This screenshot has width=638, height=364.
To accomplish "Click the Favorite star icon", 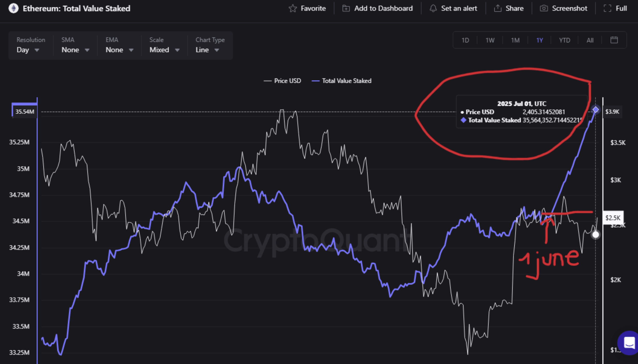I will tap(293, 8).
